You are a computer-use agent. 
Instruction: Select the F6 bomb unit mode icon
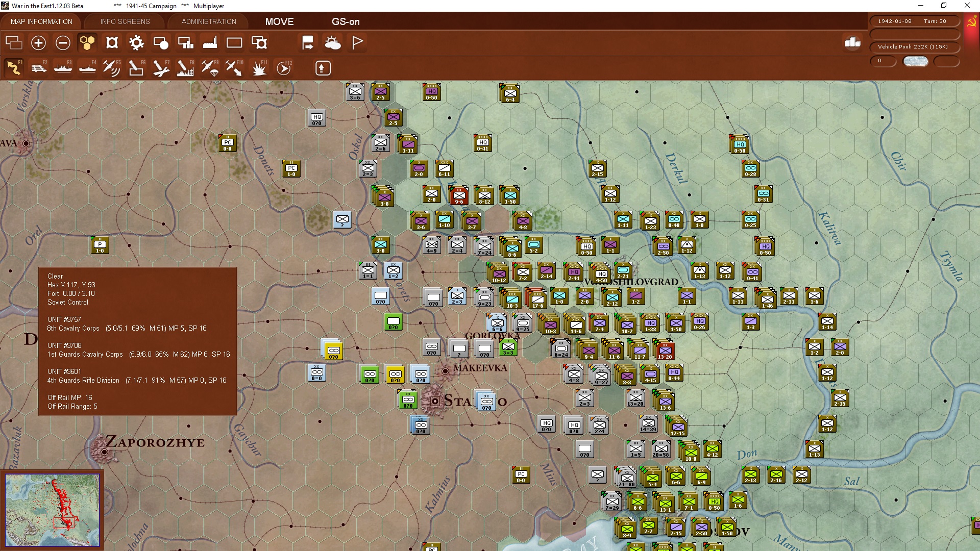(136, 68)
